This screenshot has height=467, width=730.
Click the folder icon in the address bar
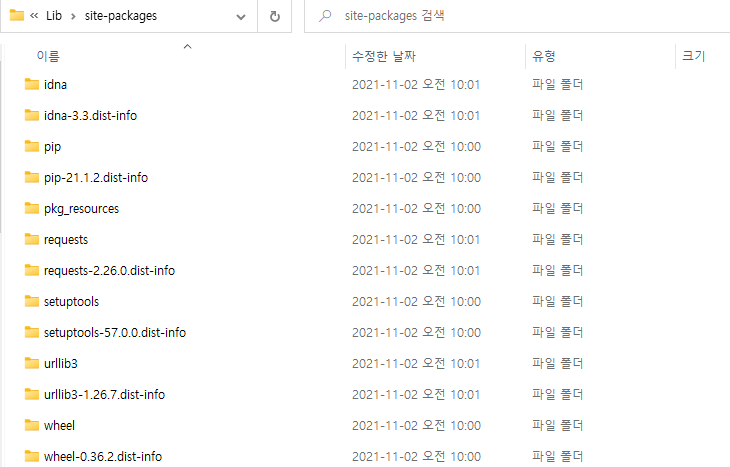17,15
